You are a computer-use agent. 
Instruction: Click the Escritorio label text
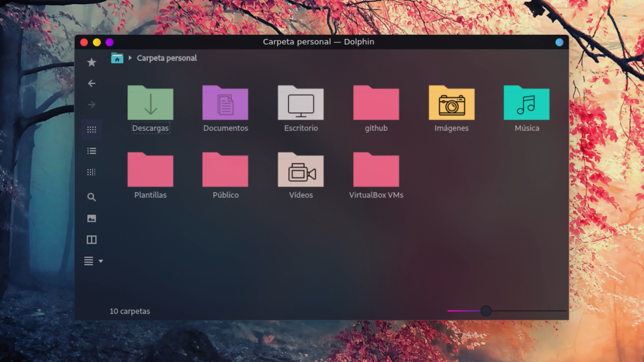click(x=301, y=128)
